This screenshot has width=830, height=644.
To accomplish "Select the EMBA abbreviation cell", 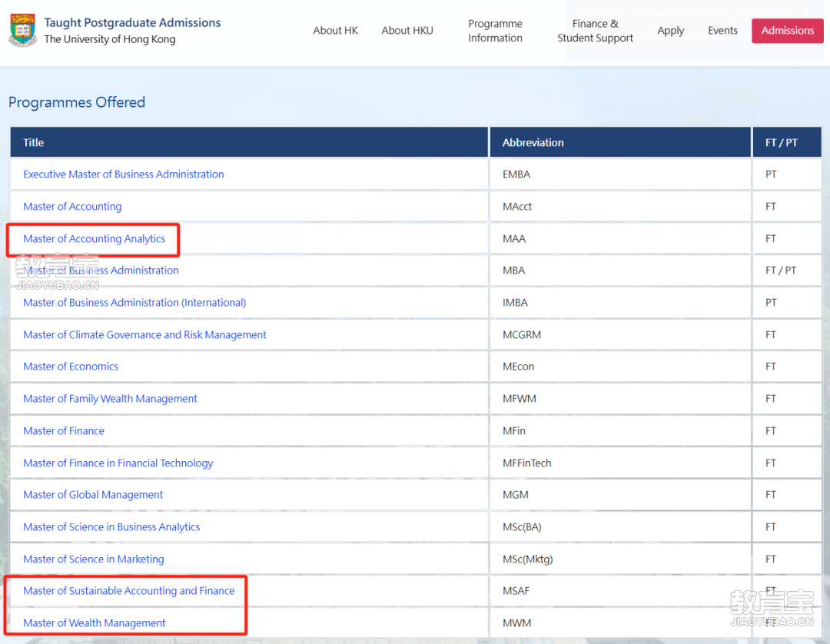I will click(620, 174).
